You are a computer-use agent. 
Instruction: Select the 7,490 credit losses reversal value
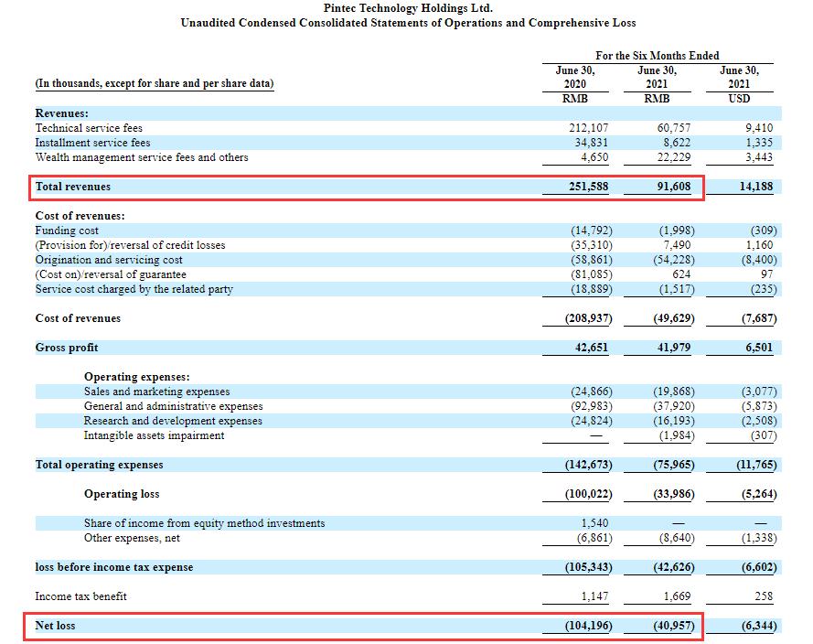point(677,245)
